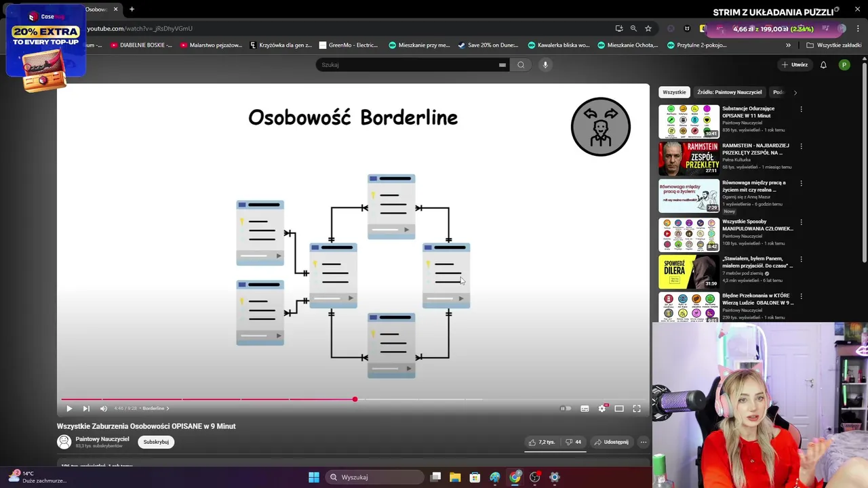Image resolution: width=868 pixels, height=488 pixels.
Task: Open options menu for RAMMSTEIN video
Action: pos(801,146)
